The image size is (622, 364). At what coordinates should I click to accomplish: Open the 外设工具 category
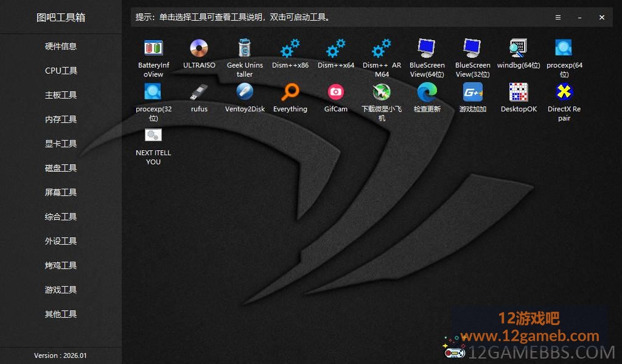[x=61, y=241]
